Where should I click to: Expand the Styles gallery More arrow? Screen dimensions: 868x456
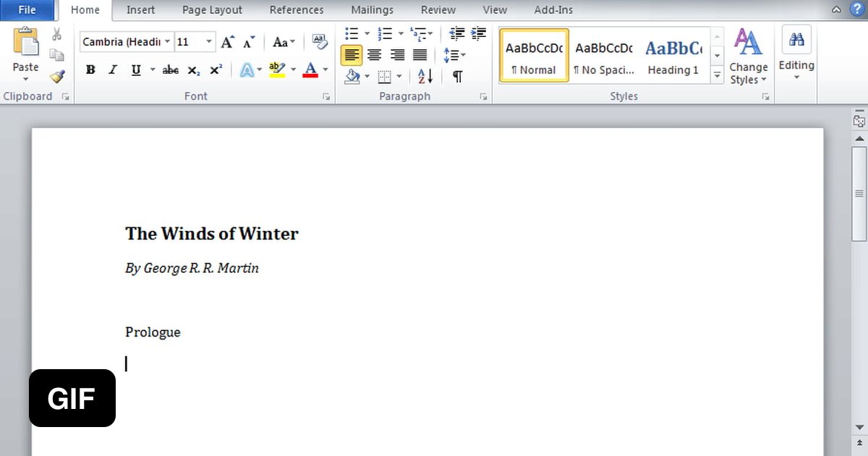point(717,74)
